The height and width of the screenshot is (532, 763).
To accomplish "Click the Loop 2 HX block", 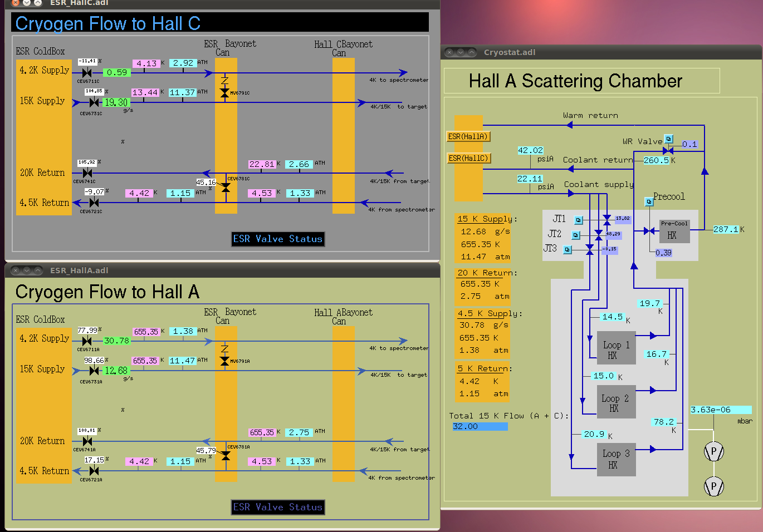I will point(616,402).
